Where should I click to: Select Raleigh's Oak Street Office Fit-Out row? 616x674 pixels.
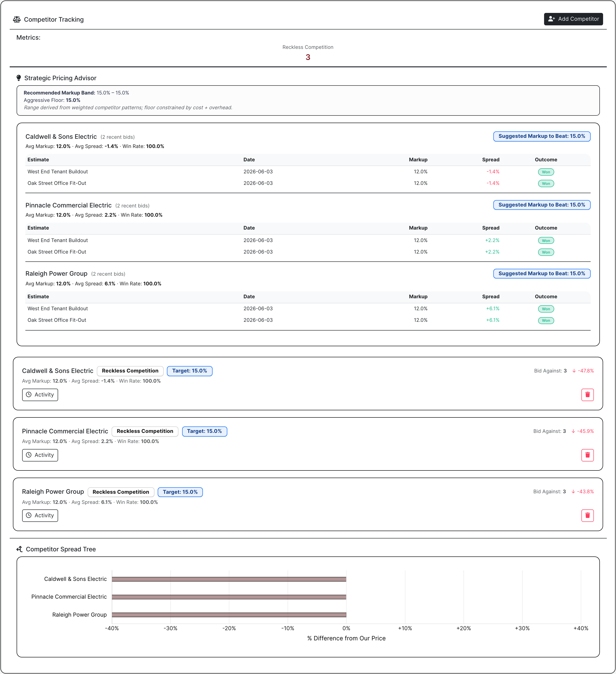click(x=308, y=320)
